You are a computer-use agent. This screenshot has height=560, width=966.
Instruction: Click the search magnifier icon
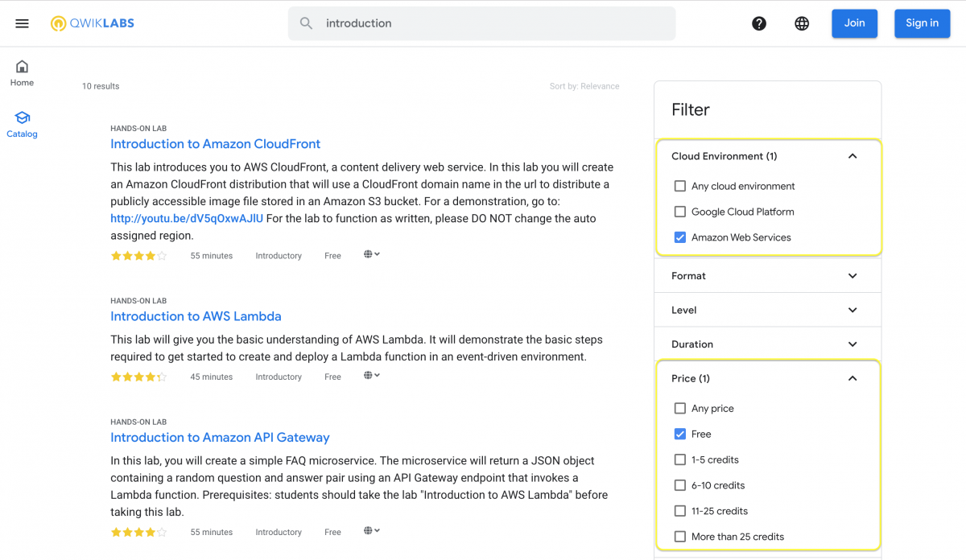pyautogui.click(x=306, y=23)
